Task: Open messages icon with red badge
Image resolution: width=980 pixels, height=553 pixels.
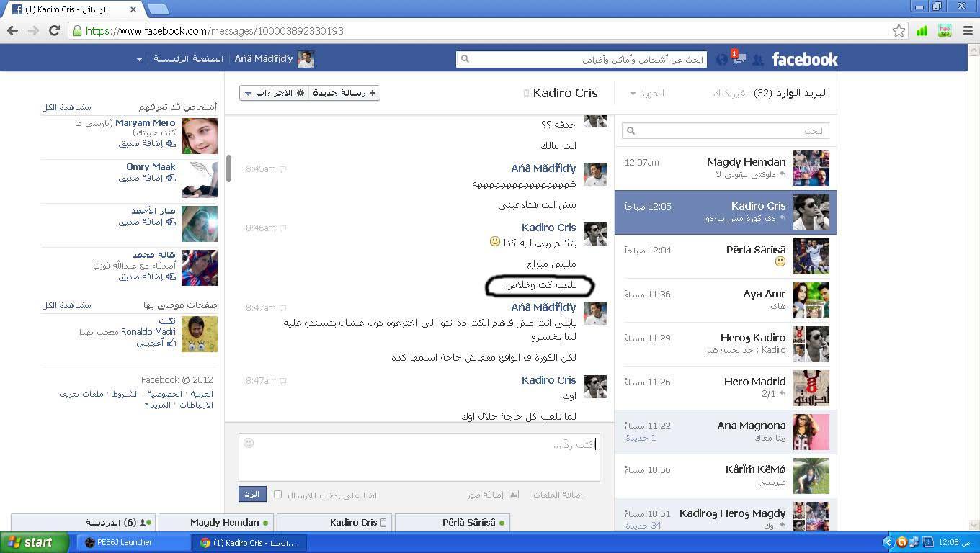Action: [739, 60]
